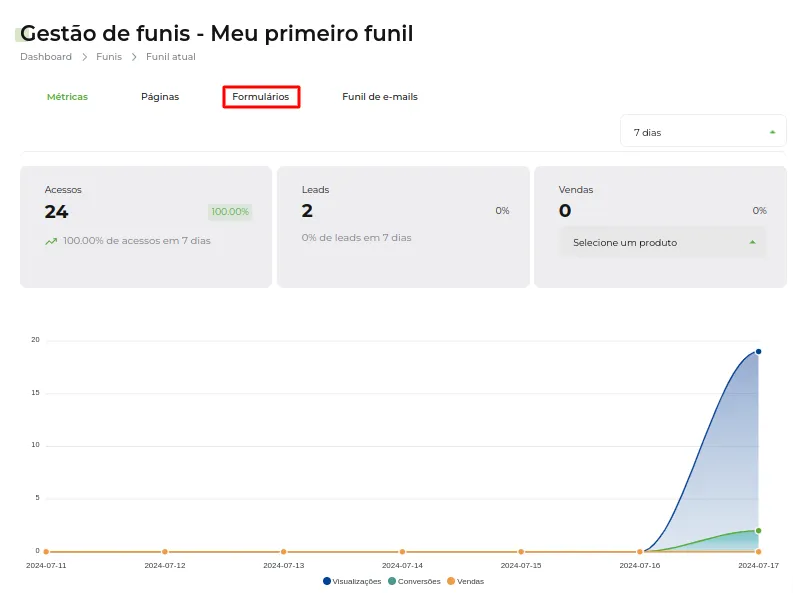Select the orange data point on 2024-07-14
The height and width of the screenshot is (593, 793).
(x=403, y=552)
